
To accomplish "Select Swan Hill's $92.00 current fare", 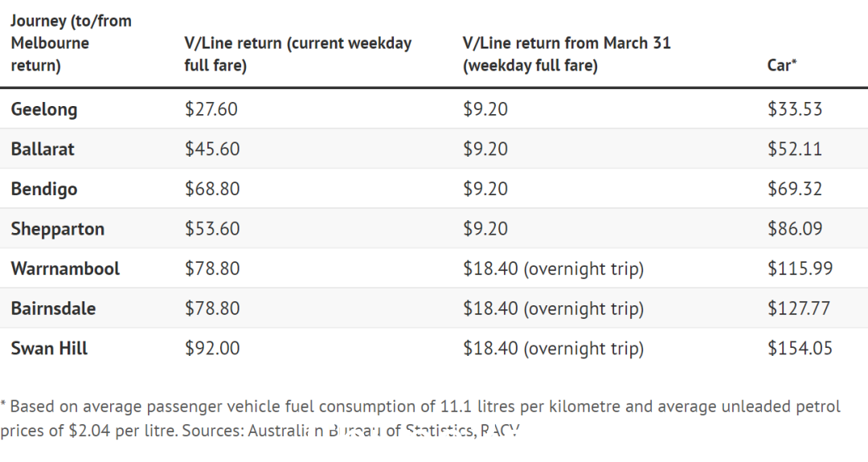I will click(212, 348).
